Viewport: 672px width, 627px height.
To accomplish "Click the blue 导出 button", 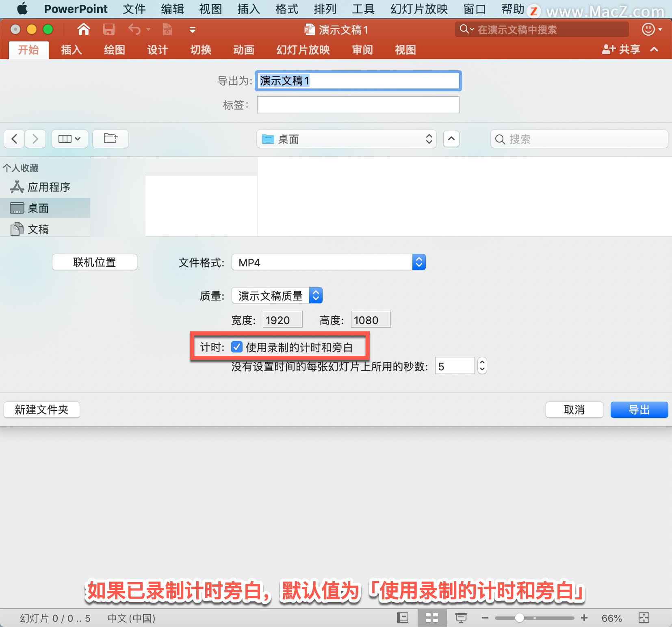I will (639, 410).
